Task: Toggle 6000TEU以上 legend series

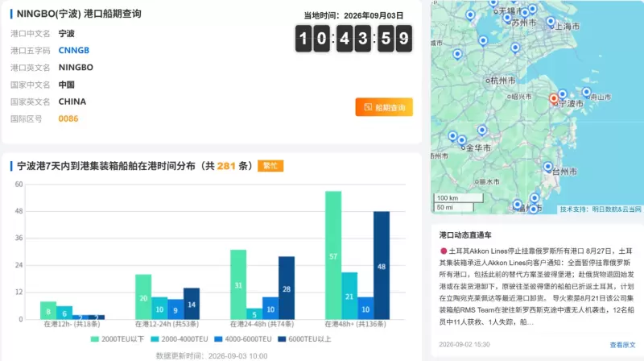Action: (x=304, y=338)
